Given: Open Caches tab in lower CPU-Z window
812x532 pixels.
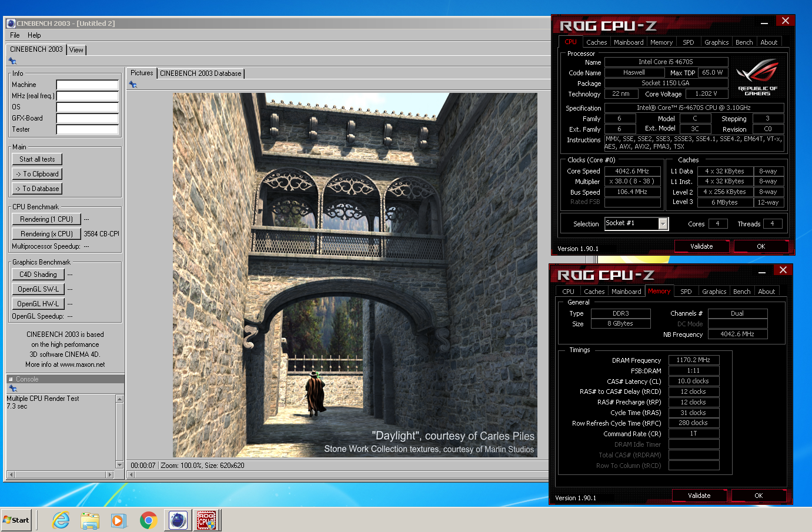Looking at the screenshot, I should pos(594,292).
